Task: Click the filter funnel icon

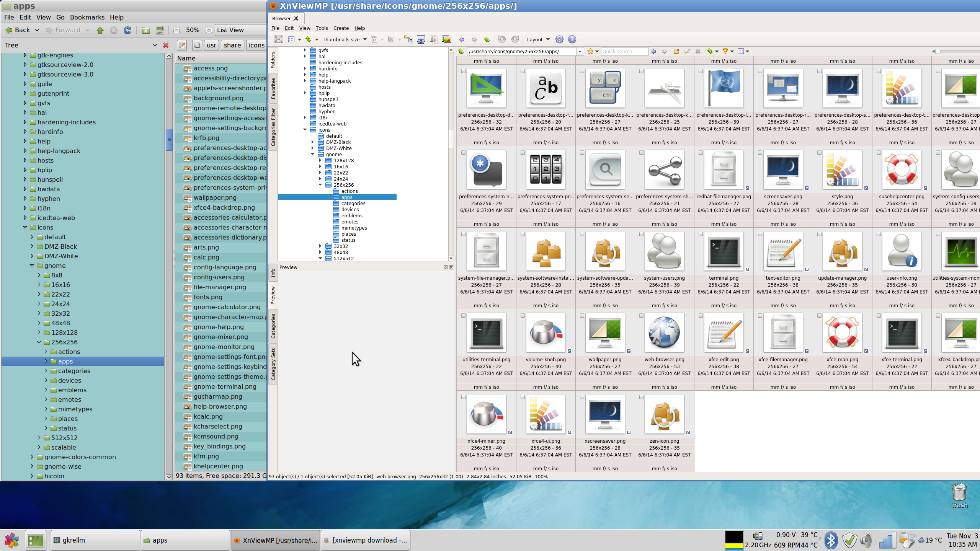Action: click(x=725, y=51)
